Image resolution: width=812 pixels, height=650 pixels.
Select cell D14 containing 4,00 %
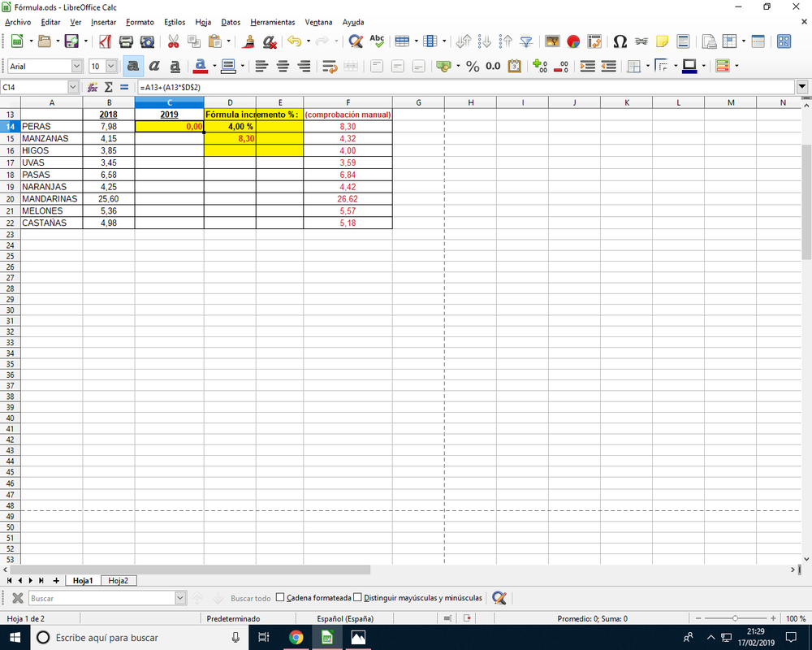click(230, 127)
